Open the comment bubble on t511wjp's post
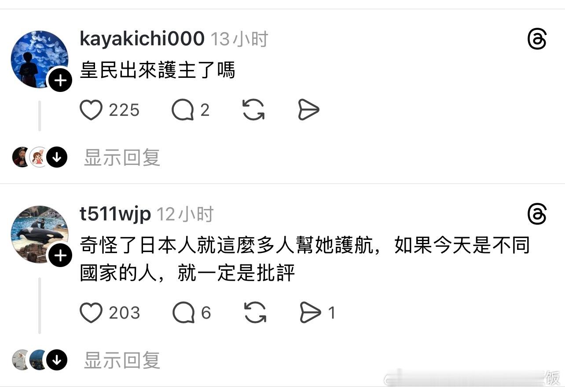 [x=183, y=313]
